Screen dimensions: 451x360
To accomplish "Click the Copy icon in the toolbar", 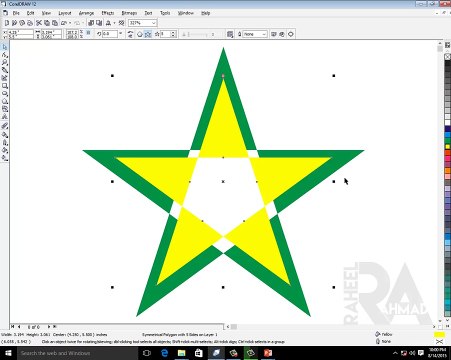I will point(47,23).
